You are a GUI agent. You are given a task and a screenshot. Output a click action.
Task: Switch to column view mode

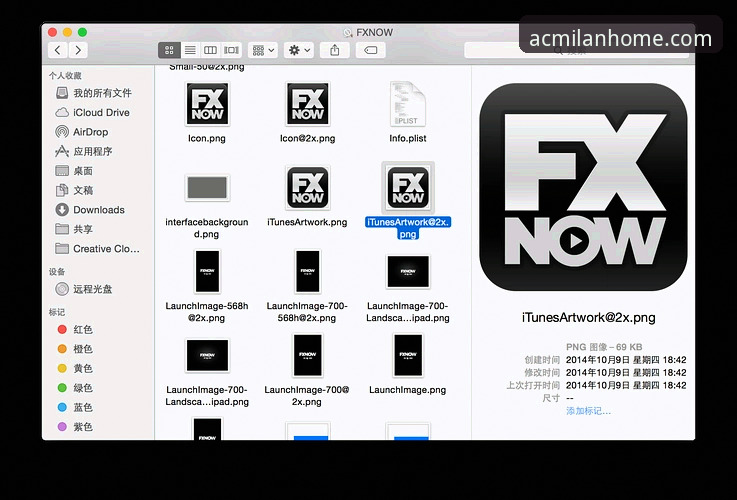210,50
